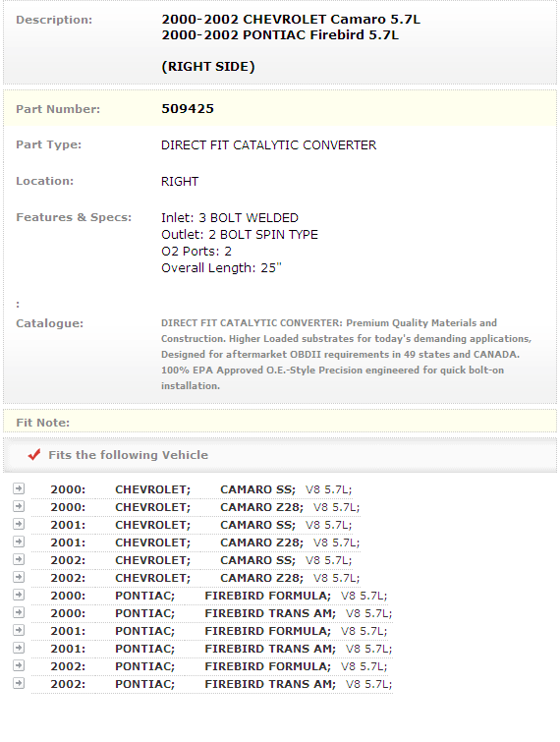Click "FIREBIRD FORMULA" in the 2001 row

(x=267, y=631)
